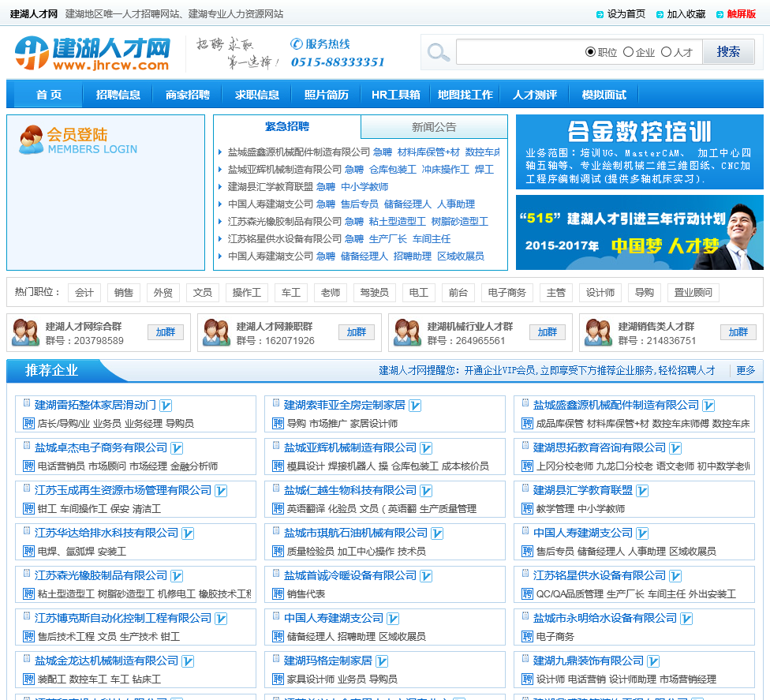Click 聘 icon under 盐城首诚冷暖设备有限公司

(278, 594)
